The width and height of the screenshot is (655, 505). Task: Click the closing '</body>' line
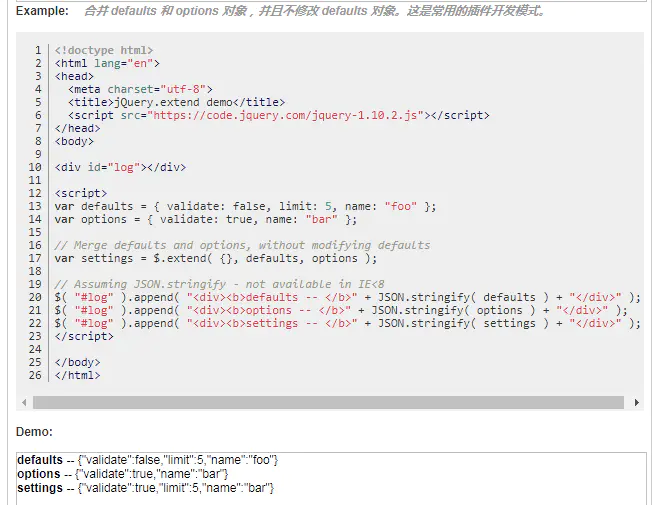tap(77, 362)
